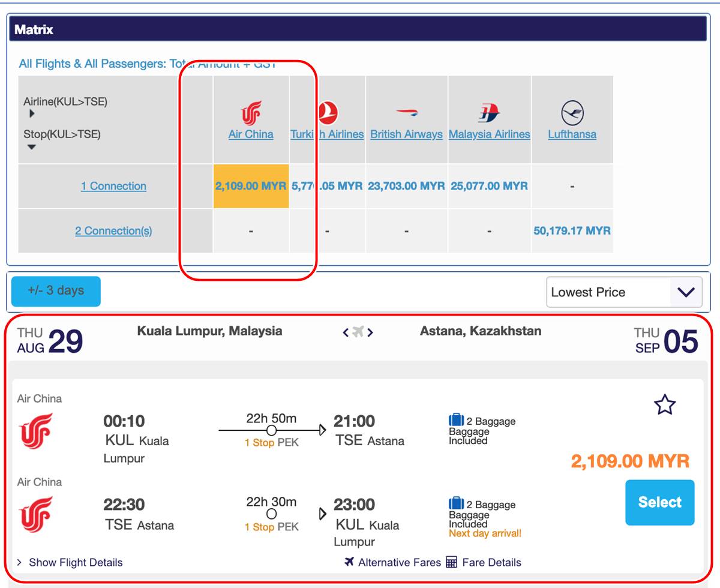Click the Lufthansa crane logo in the matrix

[572, 113]
